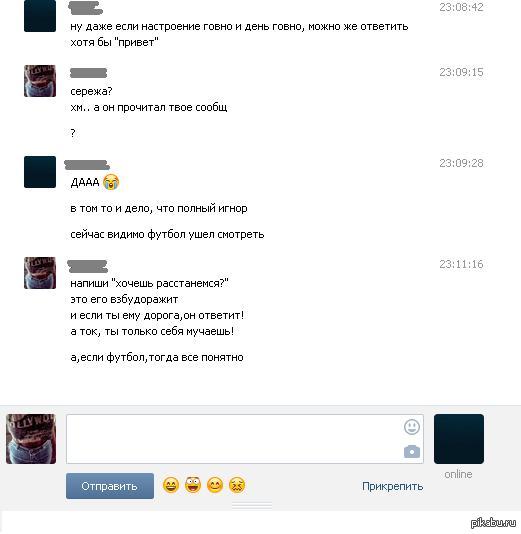
Task: Insert the wide-eyed laughing emoji
Action: pyautogui.click(x=193, y=485)
